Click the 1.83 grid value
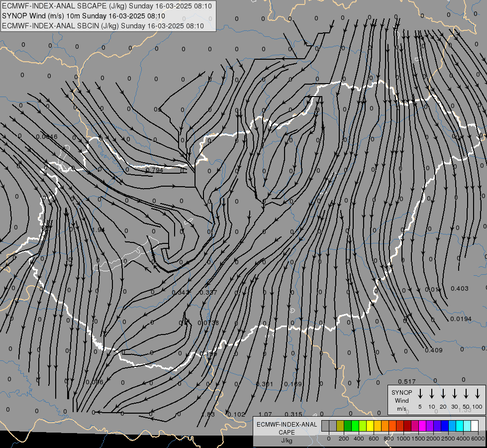The height and width of the screenshot is (448, 487). (x=208, y=415)
